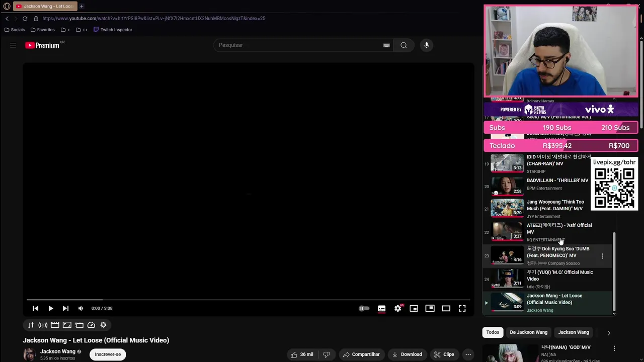Open the Twitch Inspector bookmark
644x362 pixels.
point(113,30)
